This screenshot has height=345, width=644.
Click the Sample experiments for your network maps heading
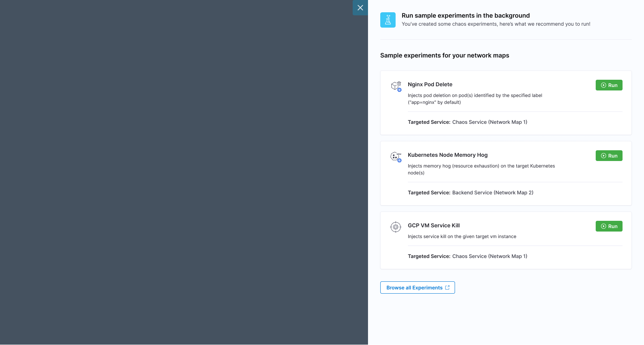(x=445, y=55)
